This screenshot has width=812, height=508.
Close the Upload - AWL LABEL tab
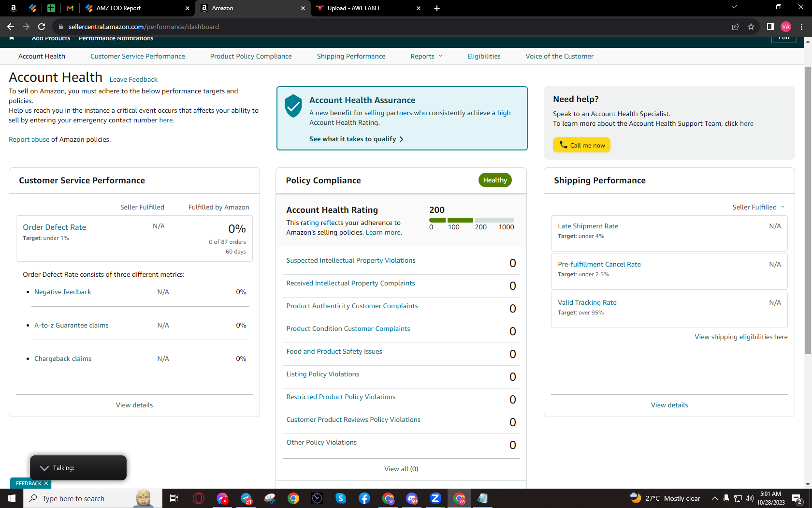pyautogui.click(x=419, y=8)
